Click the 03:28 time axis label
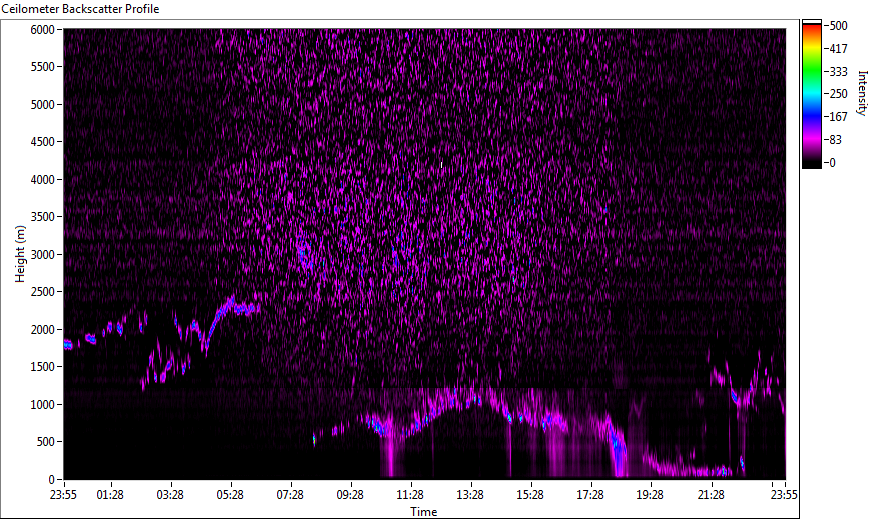This screenshot has width=872, height=519. [x=170, y=495]
